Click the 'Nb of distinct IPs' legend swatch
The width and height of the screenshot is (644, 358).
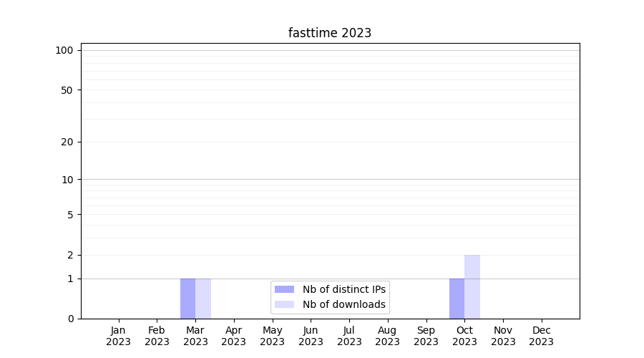pyautogui.click(x=284, y=289)
